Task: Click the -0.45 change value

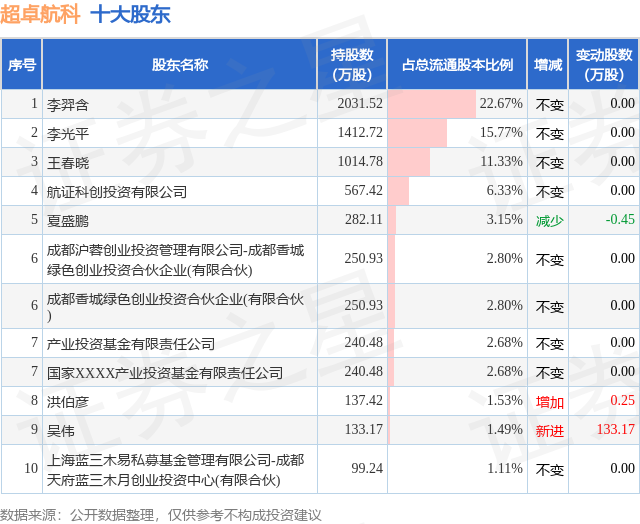Action: (x=620, y=219)
